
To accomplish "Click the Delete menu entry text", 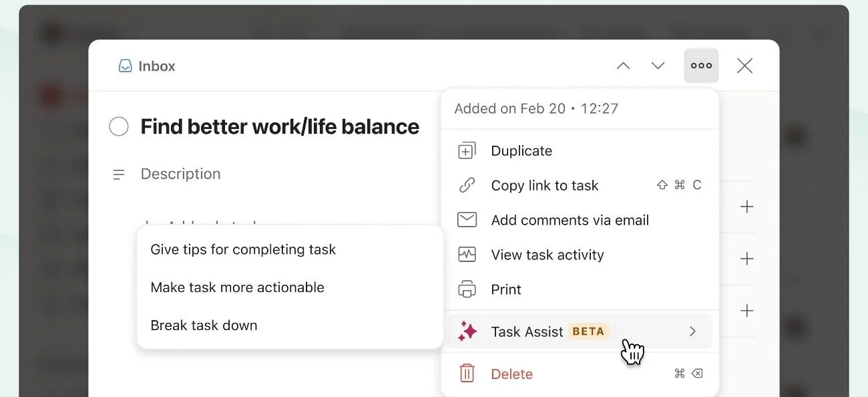I will [x=511, y=374].
